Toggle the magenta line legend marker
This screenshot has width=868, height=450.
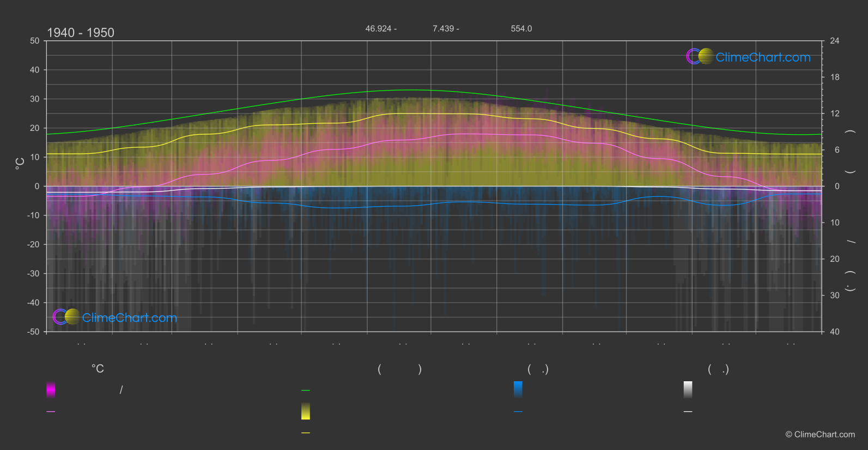[x=51, y=412]
